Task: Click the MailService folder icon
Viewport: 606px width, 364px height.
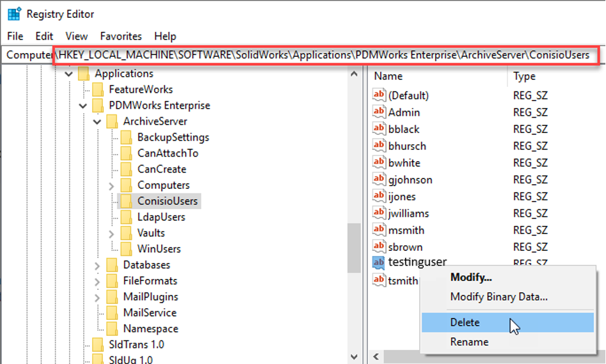Action: pos(113,313)
